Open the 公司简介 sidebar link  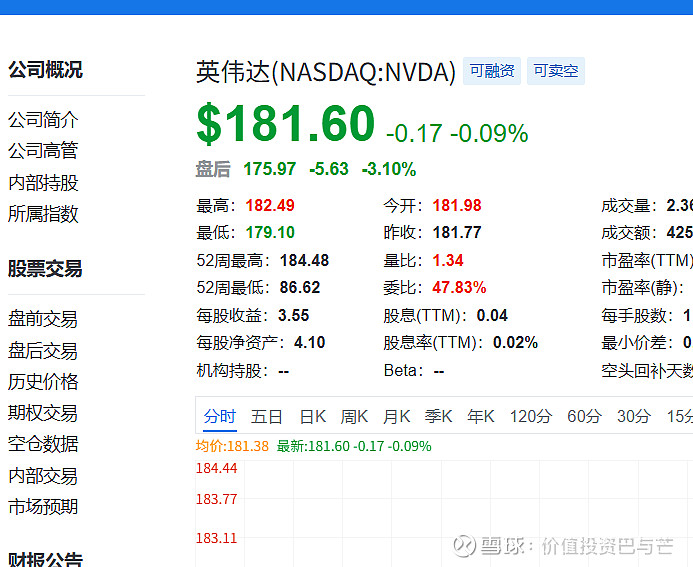(43, 120)
